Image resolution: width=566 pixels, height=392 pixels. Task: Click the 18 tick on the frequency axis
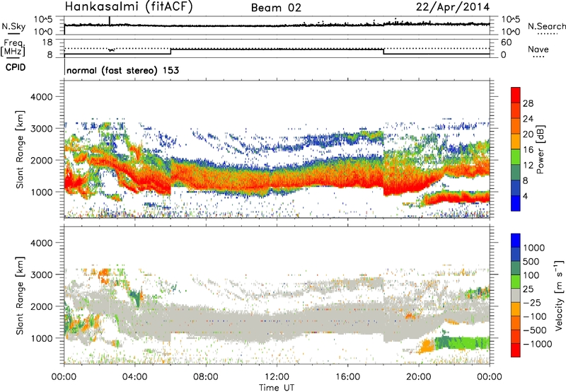(47, 42)
